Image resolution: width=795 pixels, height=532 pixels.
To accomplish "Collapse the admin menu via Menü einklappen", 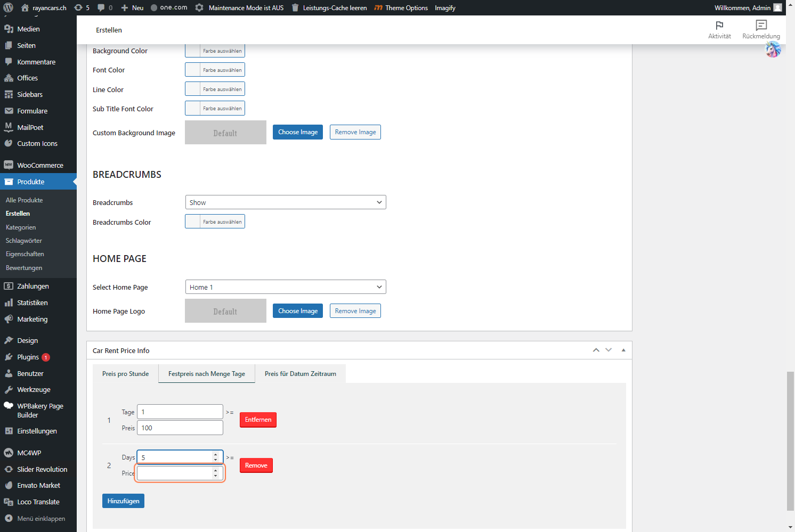I will 35,519.
